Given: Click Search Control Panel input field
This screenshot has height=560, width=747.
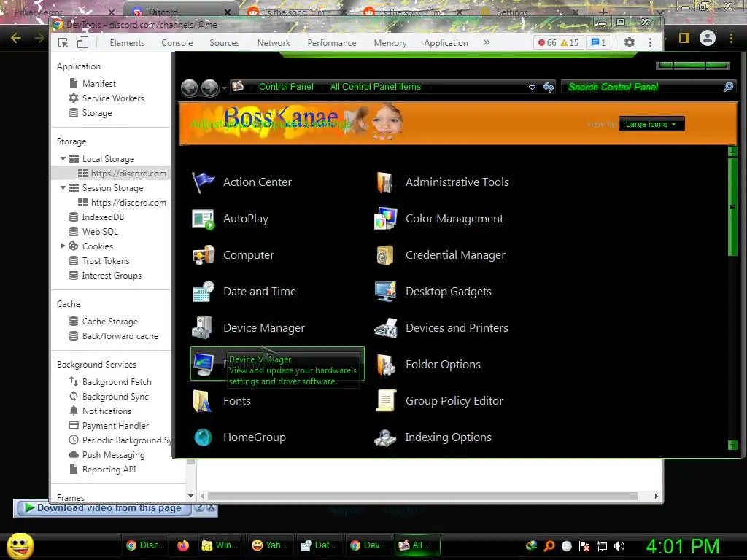Looking at the screenshot, I should 643,87.
